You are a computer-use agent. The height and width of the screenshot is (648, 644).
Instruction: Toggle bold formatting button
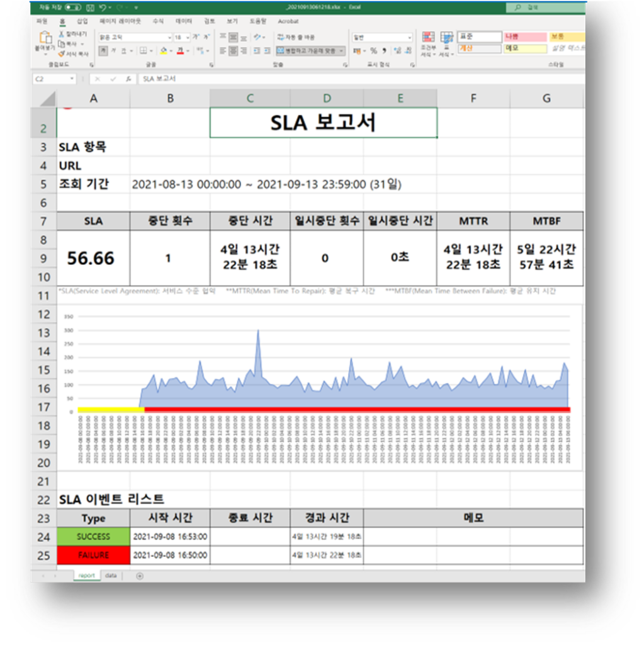(104, 51)
